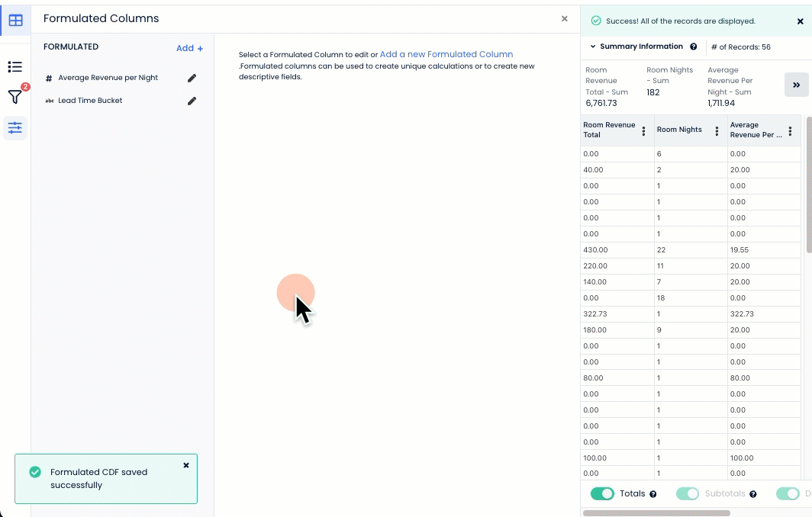Close the Formulated Columns panel
This screenshot has height=517, width=812.
(565, 18)
